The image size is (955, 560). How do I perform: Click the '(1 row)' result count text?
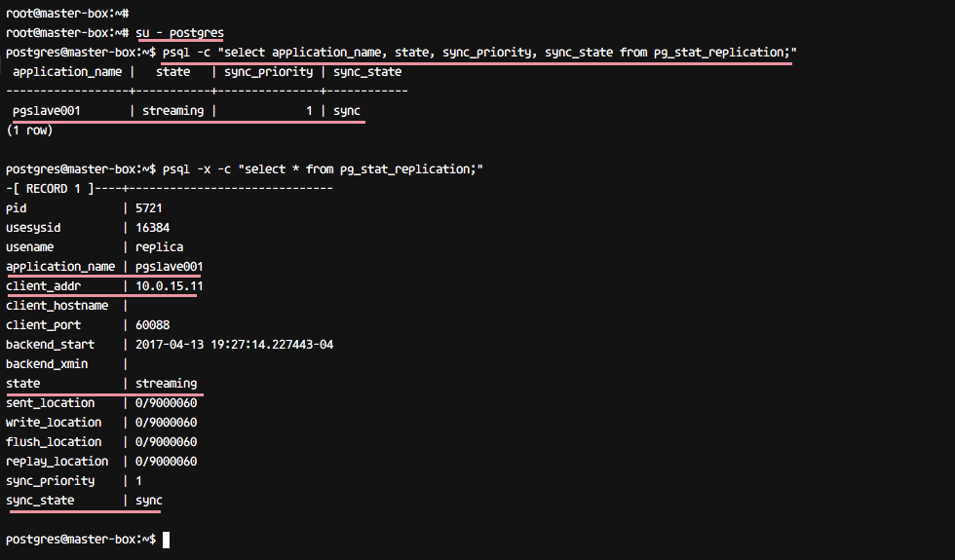point(29,131)
